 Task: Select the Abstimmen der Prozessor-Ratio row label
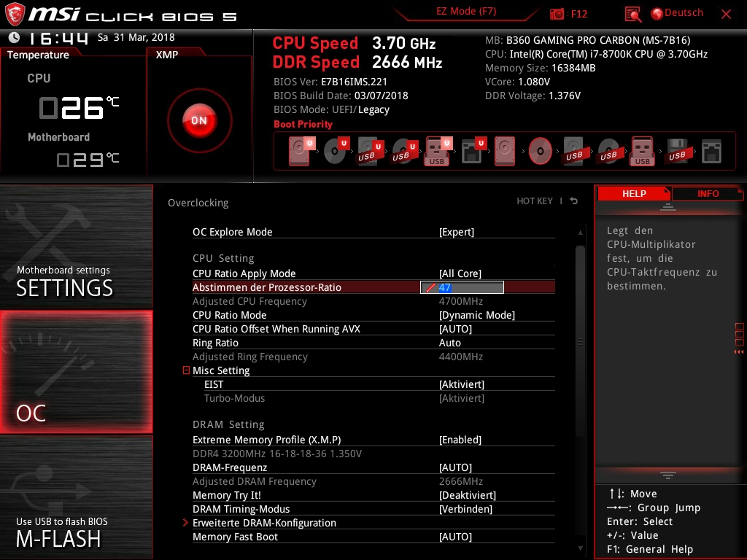(267, 287)
